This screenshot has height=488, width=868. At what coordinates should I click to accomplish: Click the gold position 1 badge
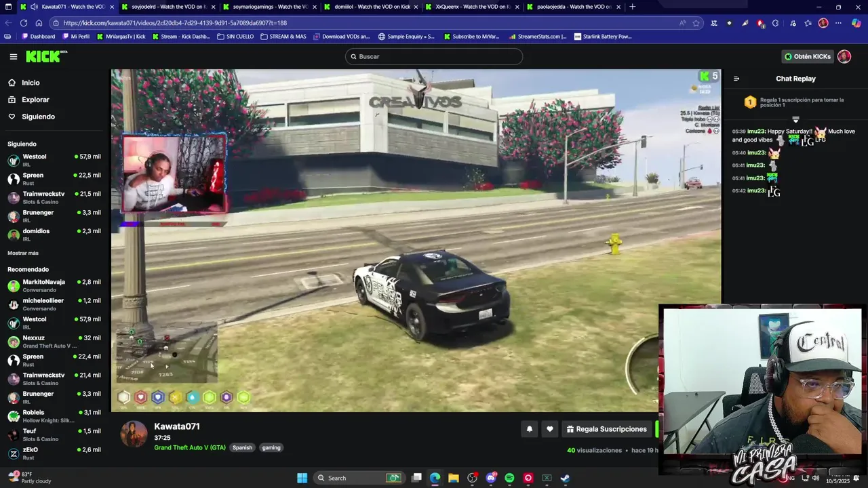(x=750, y=102)
